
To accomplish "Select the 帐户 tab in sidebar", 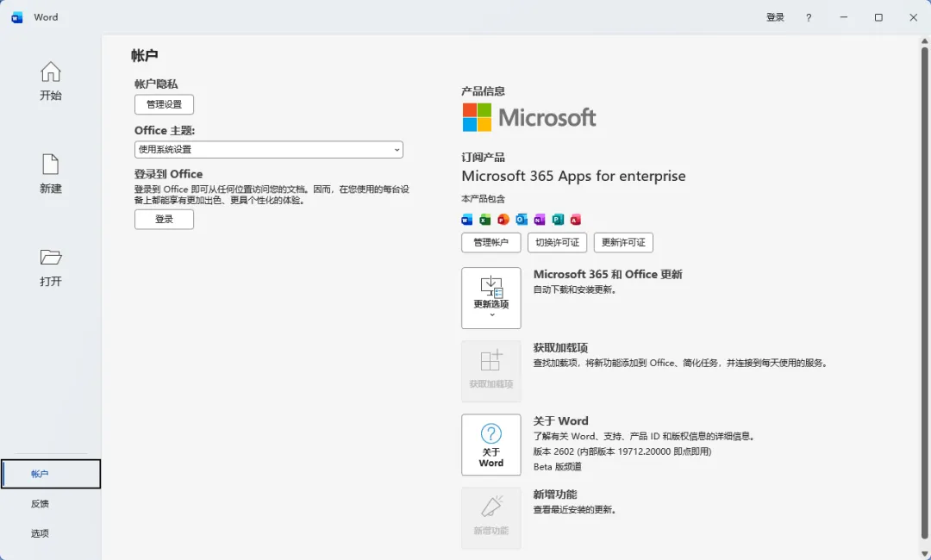I will click(51, 474).
